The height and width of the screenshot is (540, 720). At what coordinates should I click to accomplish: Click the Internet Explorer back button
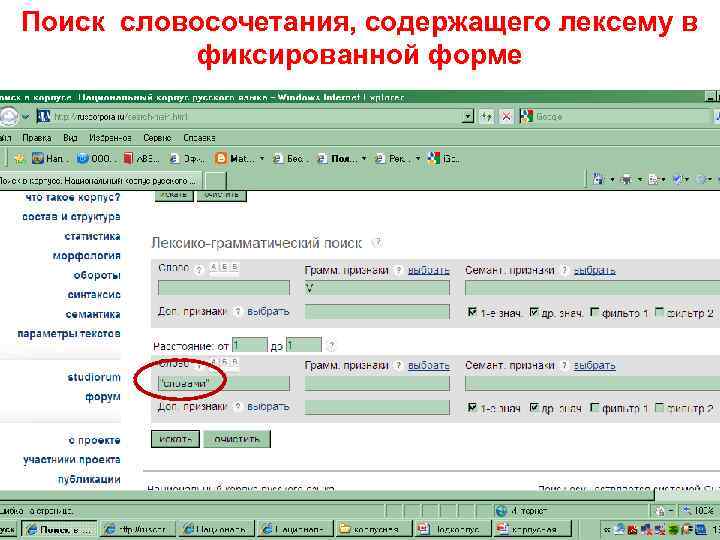tap(7, 117)
